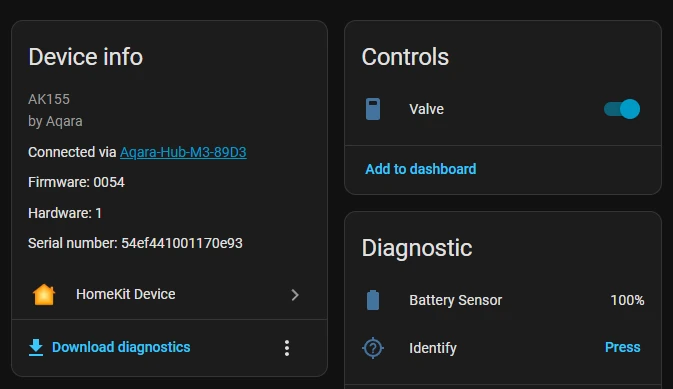Image resolution: width=673 pixels, height=389 pixels.
Task: Open the HomeKit Device integration row
Action: [170, 295]
